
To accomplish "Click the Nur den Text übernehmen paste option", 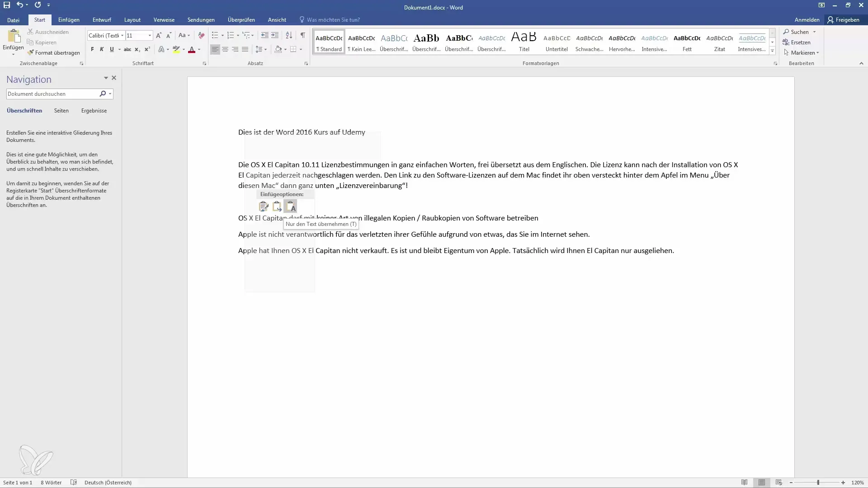I will click(292, 206).
